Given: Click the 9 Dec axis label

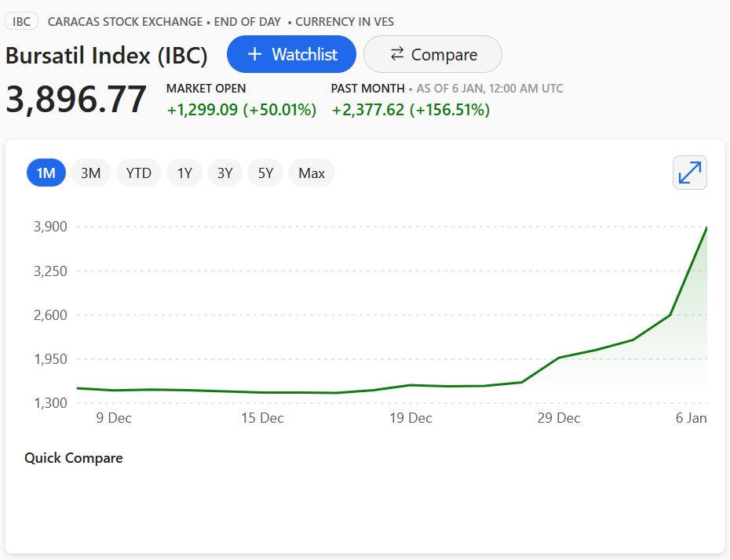Looking at the screenshot, I should click(x=114, y=418).
